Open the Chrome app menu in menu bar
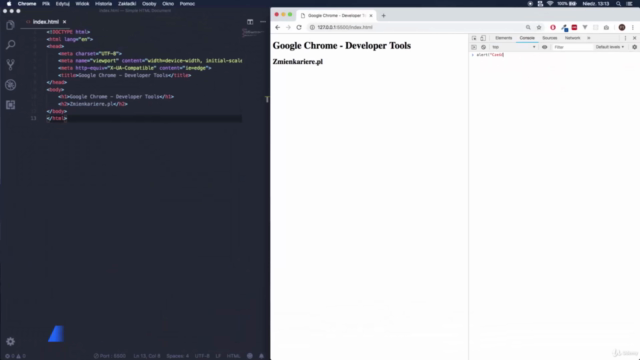This screenshot has width=640, height=360. pyautogui.click(x=27, y=4)
